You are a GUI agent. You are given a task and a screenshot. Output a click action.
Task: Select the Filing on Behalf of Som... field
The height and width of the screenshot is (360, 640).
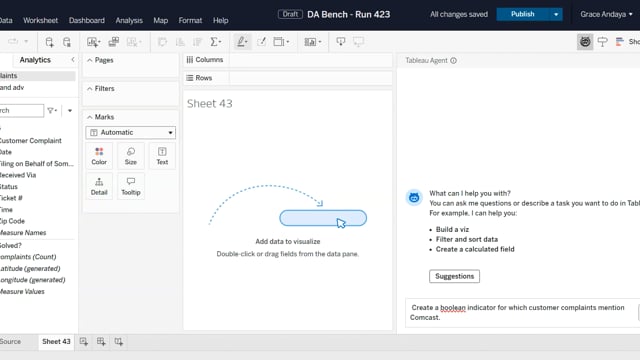37,164
